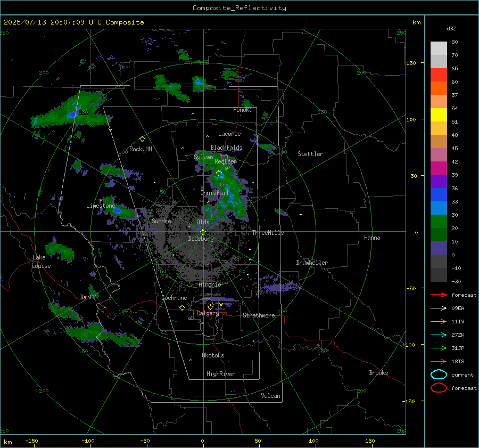Viewport: 479px width, 448px height.
Task: Click the Sundre town label
Action: (161, 221)
